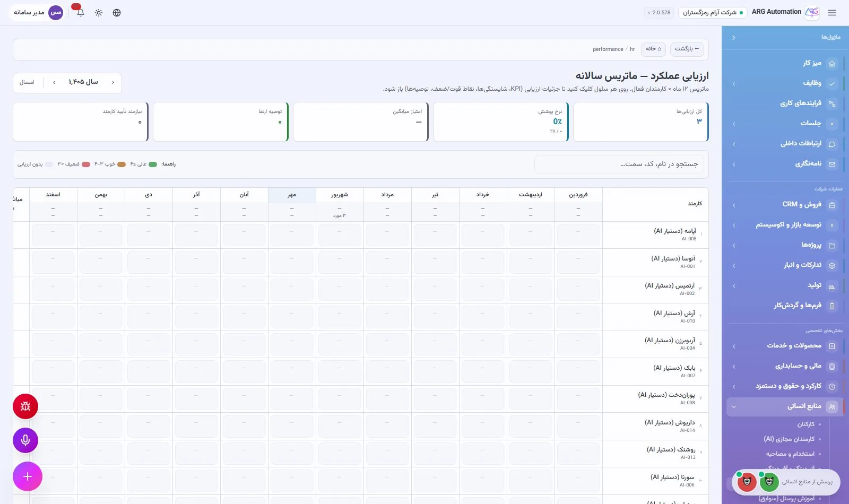The height and width of the screenshot is (504, 849).
Task: Click the search field جستجو در نام، کد، سمت
Action: [619, 164]
